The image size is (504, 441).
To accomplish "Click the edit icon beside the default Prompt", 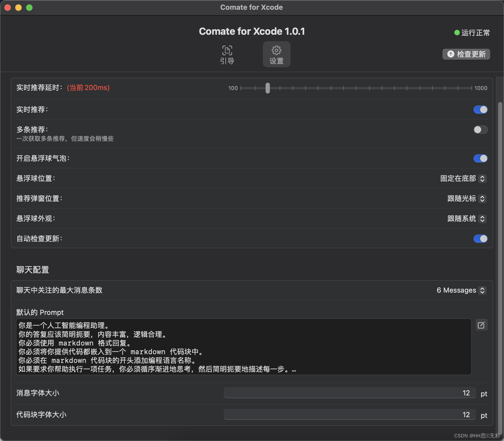I will (481, 325).
